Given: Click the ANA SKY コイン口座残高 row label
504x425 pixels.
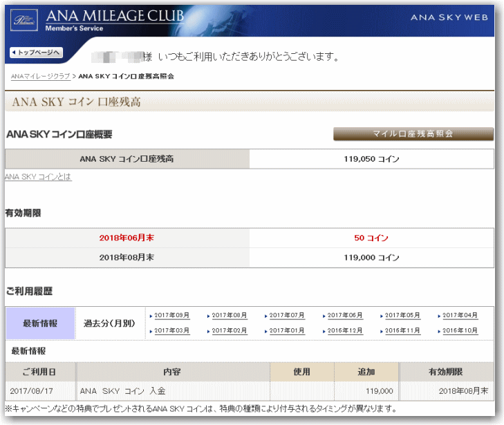Looking at the screenshot, I should (127, 159).
